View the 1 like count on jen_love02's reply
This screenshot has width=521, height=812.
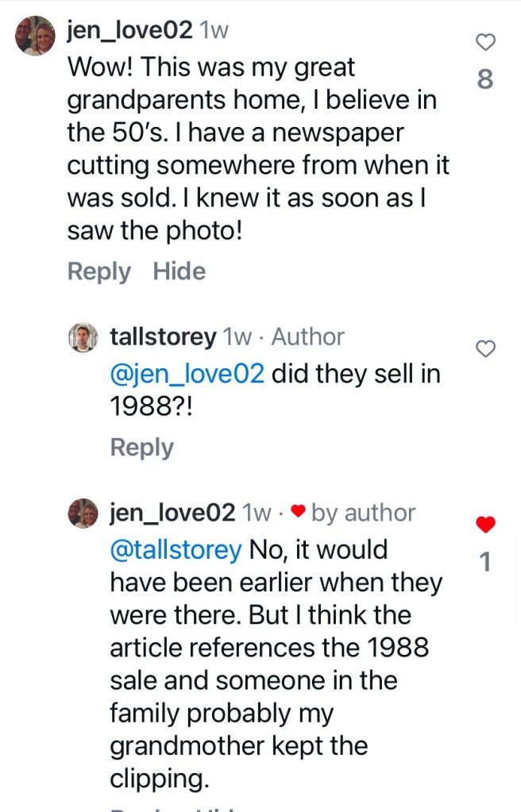click(x=485, y=563)
